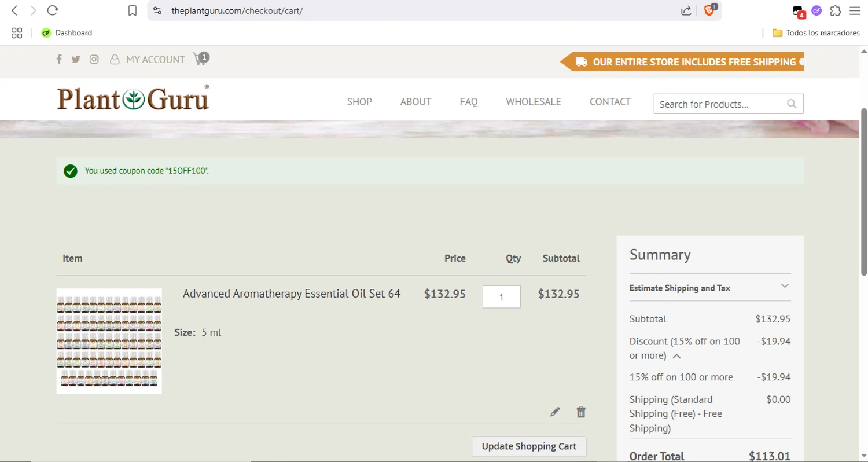Collapse the Discount details chevron
This screenshot has height=462, width=868.
tap(676, 357)
